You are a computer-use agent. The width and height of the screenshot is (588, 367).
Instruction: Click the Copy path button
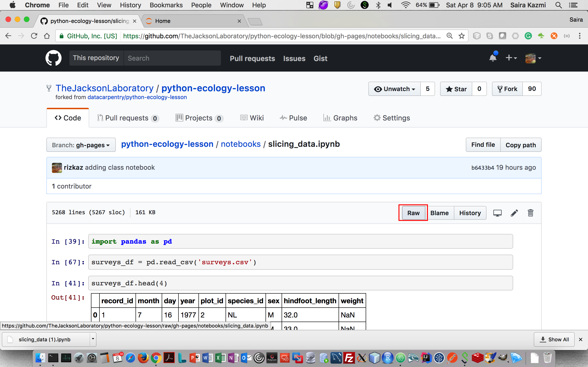point(520,145)
